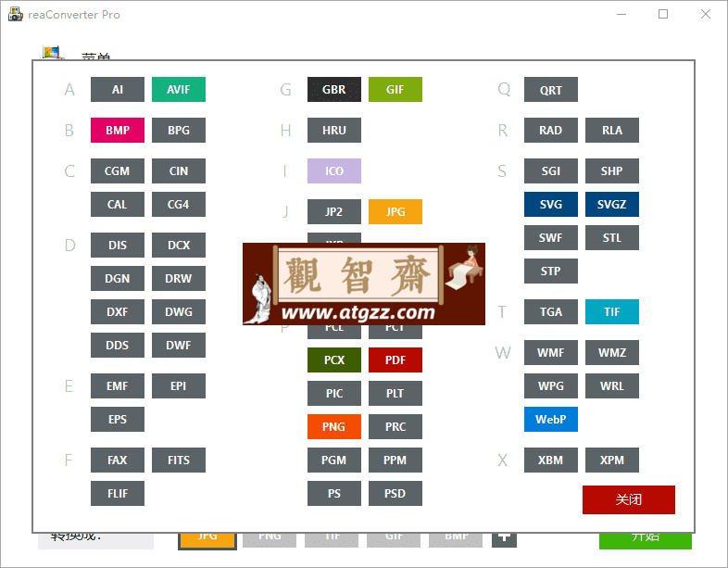Select the RLA format
The height and width of the screenshot is (568, 728).
(x=612, y=130)
